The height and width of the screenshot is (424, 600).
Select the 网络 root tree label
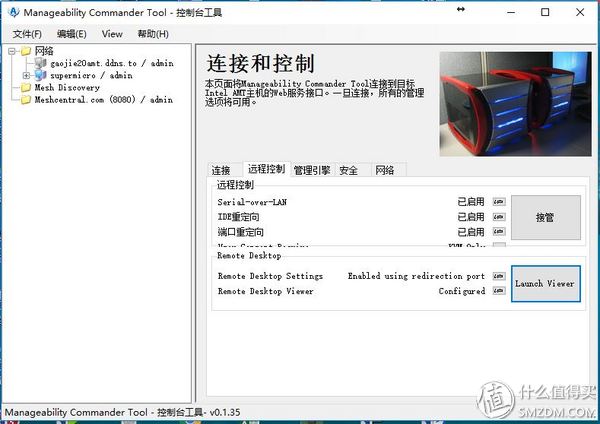44,51
